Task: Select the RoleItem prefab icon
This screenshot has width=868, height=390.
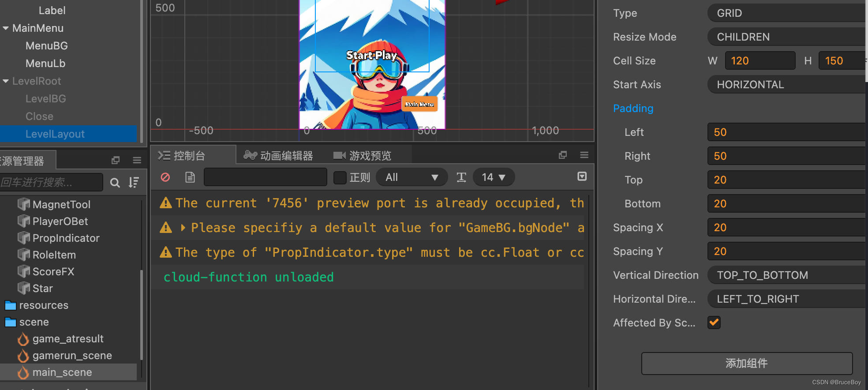Action: click(x=23, y=255)
